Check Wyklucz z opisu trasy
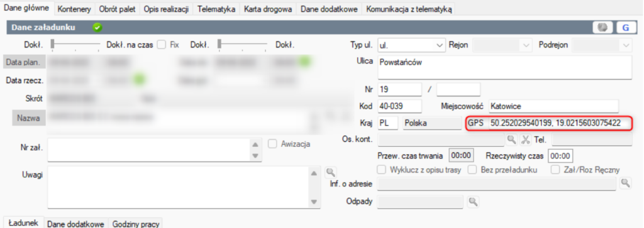644x228 pixels. pyautogui.click(x=382, y=170)
